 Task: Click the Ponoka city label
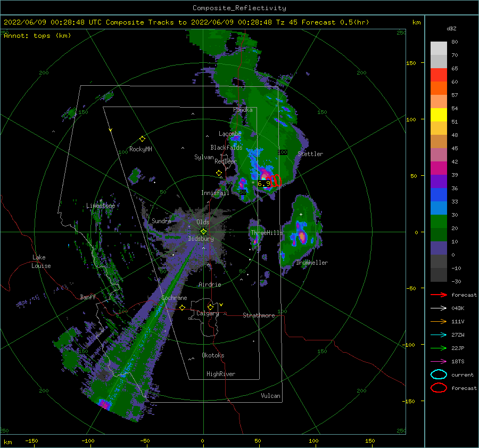(243, 110)
